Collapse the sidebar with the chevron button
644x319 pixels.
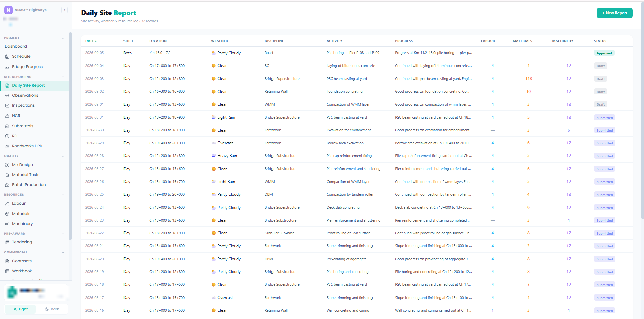click(x=64, y=10)
